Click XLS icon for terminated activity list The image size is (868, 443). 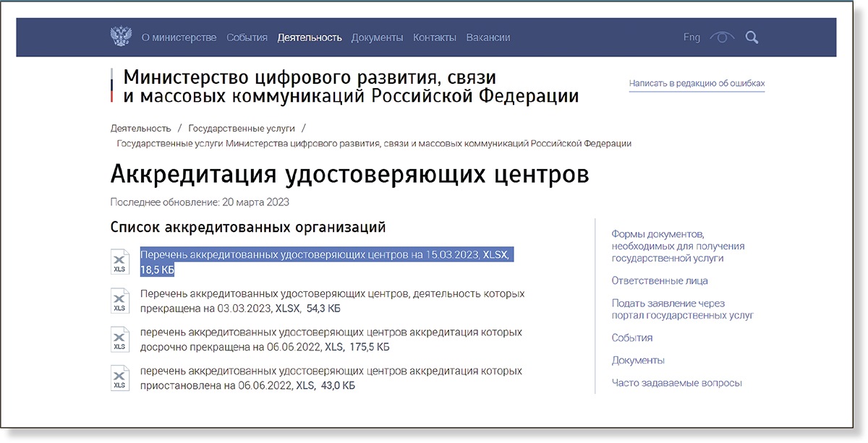(119, 301)
